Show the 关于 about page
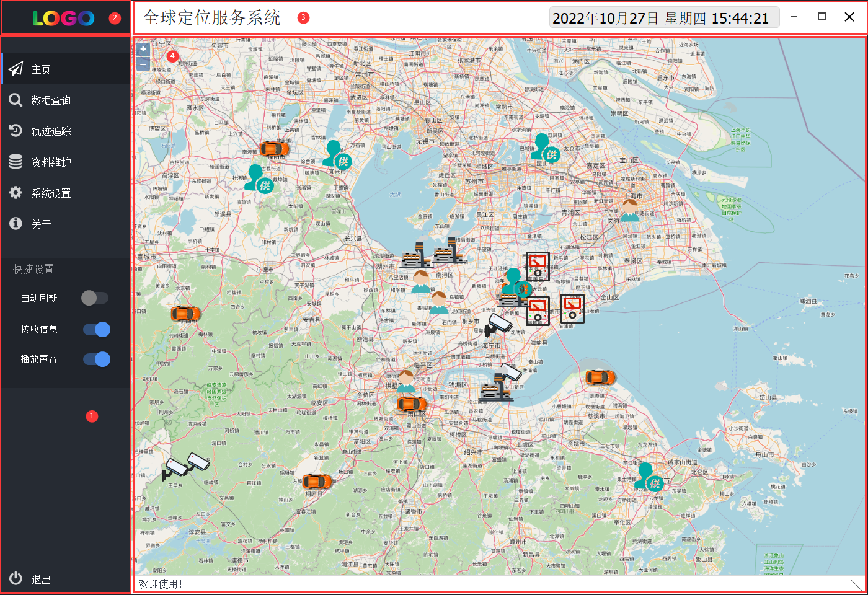Image resolution: width=868 pixels, height=595 pixels. (65, 224)
